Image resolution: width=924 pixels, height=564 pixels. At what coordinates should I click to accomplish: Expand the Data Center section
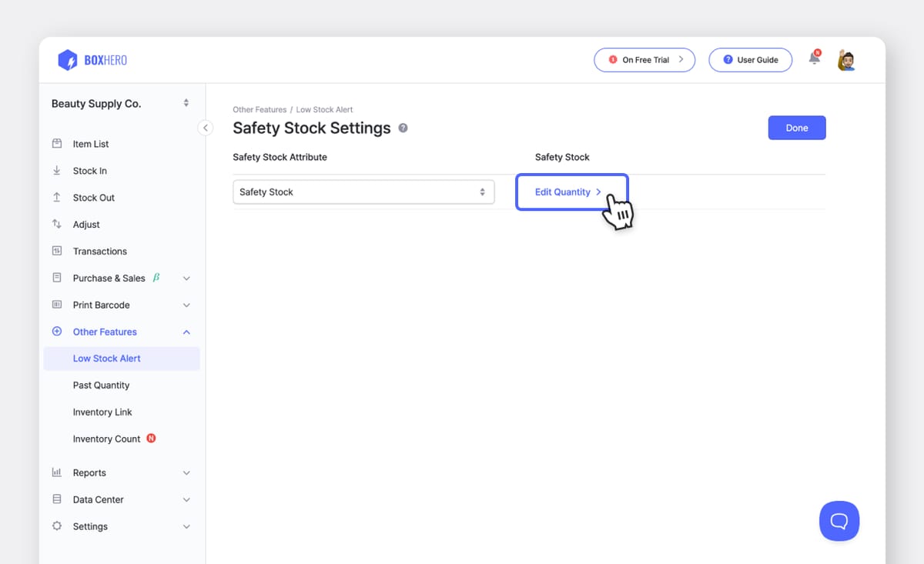pos(186,499)
